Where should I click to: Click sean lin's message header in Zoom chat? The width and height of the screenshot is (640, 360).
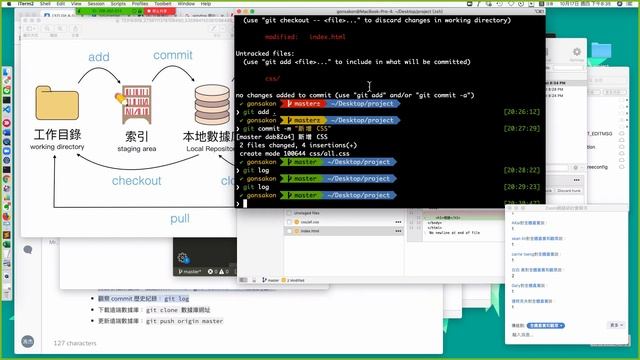tap(537, 238)
